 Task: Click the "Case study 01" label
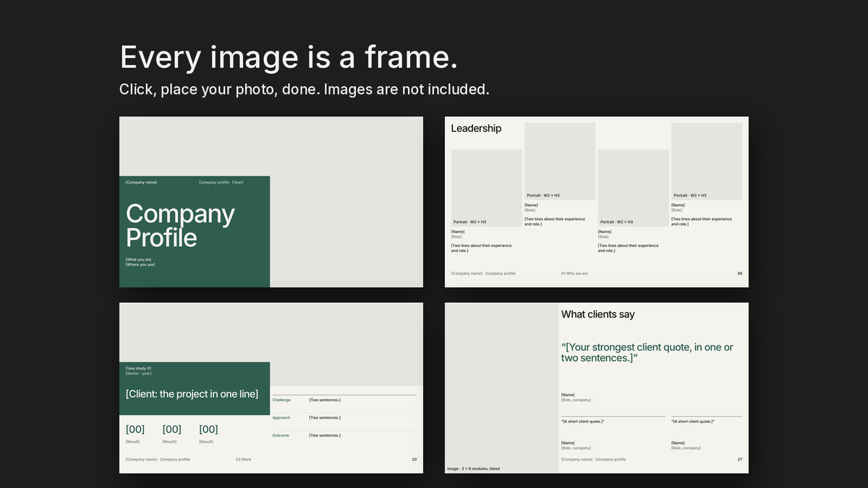(x=138, y=369)
